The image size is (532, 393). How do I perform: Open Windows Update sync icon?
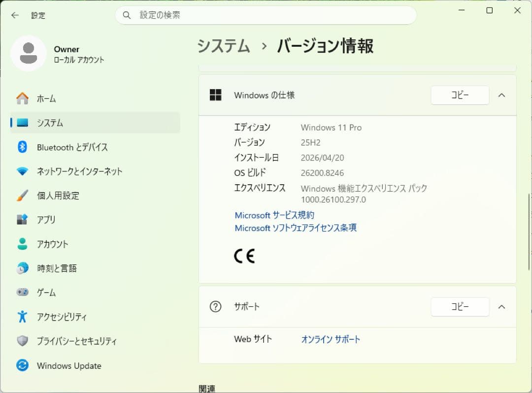tap(22, 365)
